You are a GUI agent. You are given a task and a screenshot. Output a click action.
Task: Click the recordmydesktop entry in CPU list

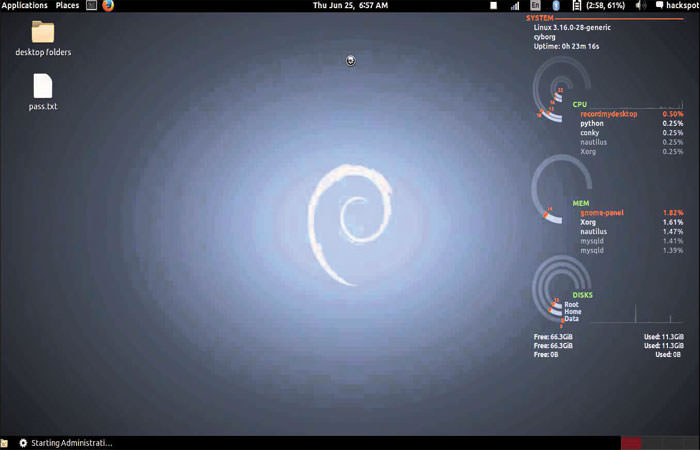point(608,114)
